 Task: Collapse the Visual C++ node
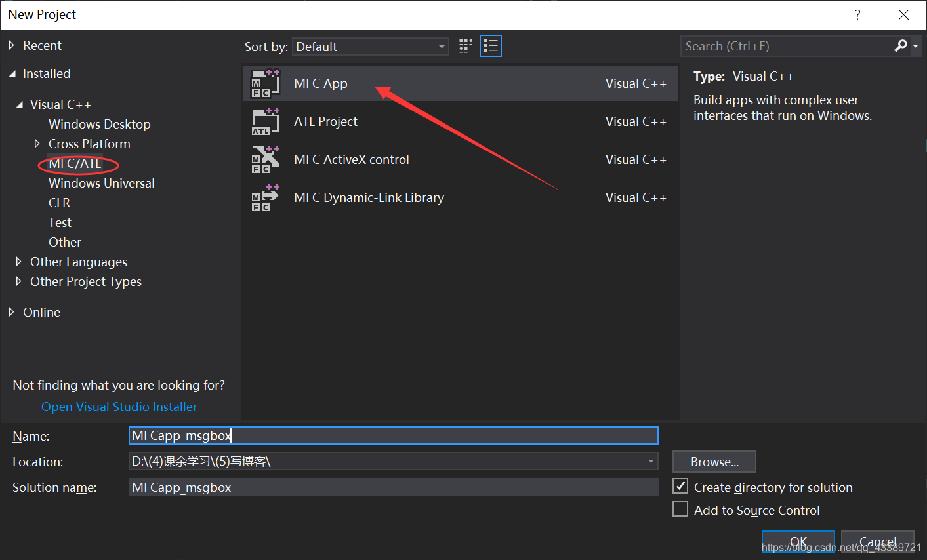[20, 104]
